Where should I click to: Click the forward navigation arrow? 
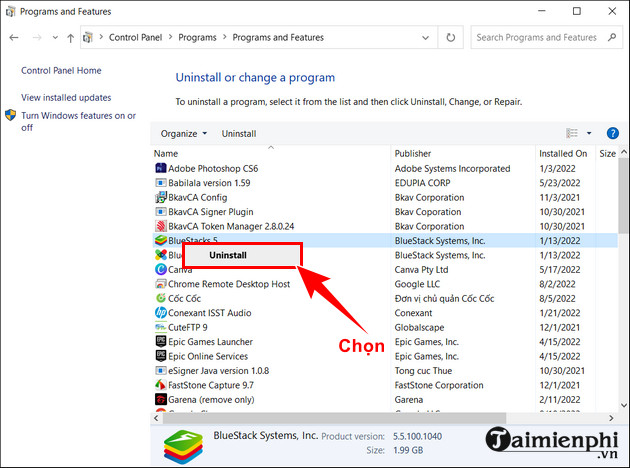pos(37,37)
